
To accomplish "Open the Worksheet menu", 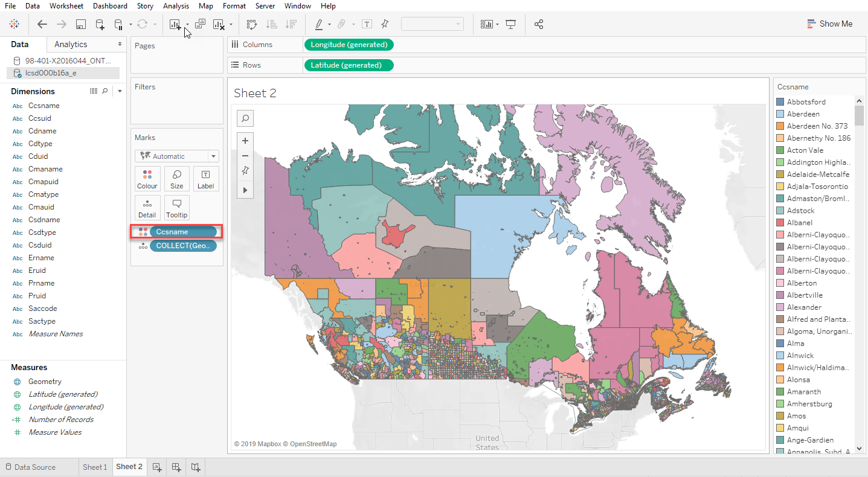I will [66, 6].
